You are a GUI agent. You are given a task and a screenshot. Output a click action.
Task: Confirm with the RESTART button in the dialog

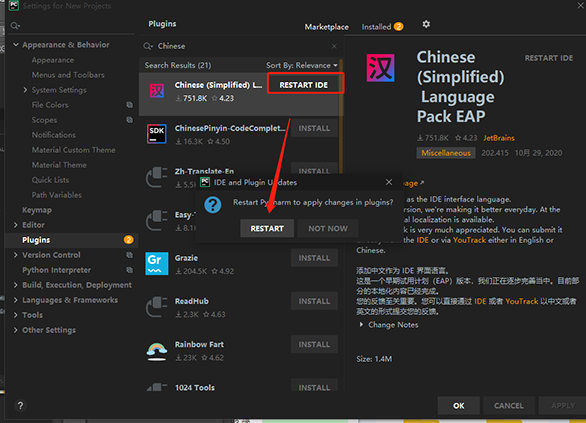click(267, 228)
